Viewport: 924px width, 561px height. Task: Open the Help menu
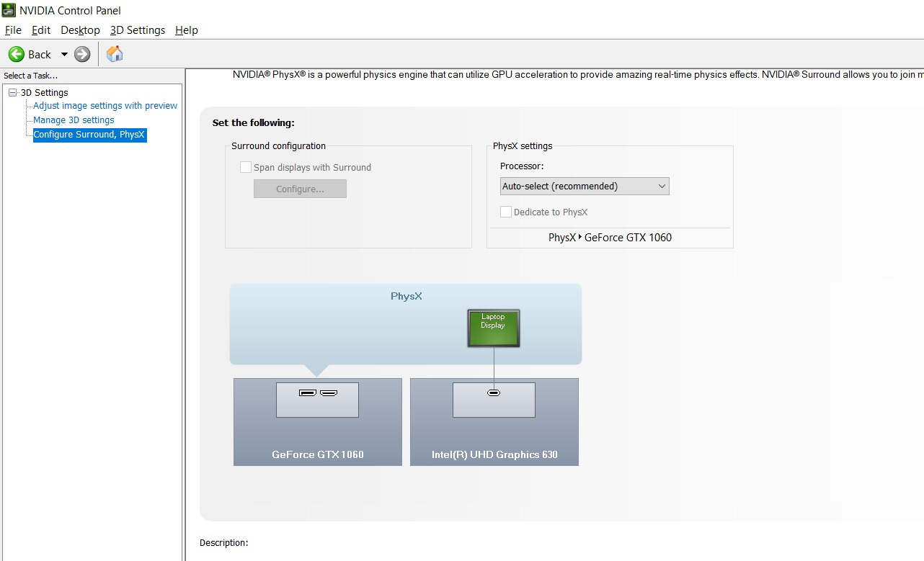pos(187,30)
